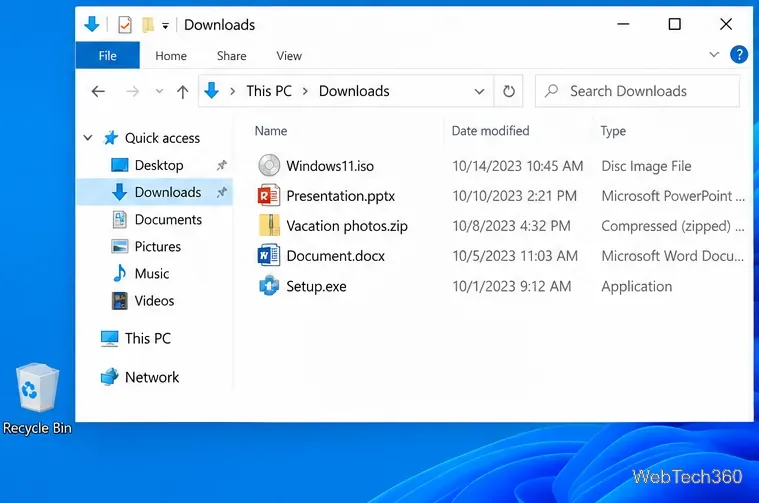Select This PC in navigation pane

(x=148, y=338)
